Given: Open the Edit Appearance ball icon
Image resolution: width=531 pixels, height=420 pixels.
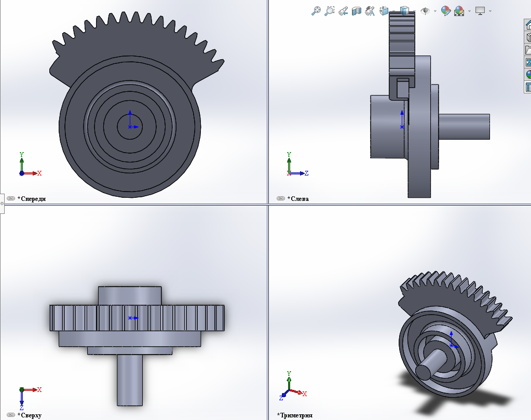Looking at the screenshot, I should pyautogui.click(x=446, y=11).
